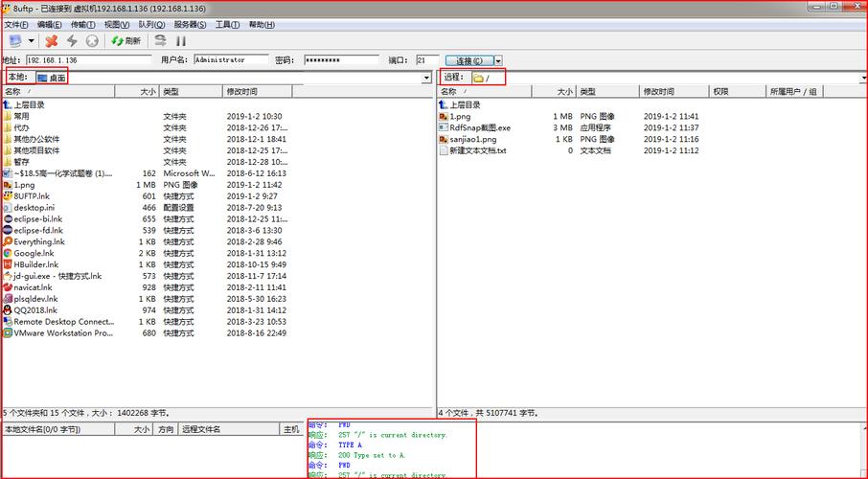Open the 服务器(S) menu
Screen dimensions: 868x479
coord(190,25)
